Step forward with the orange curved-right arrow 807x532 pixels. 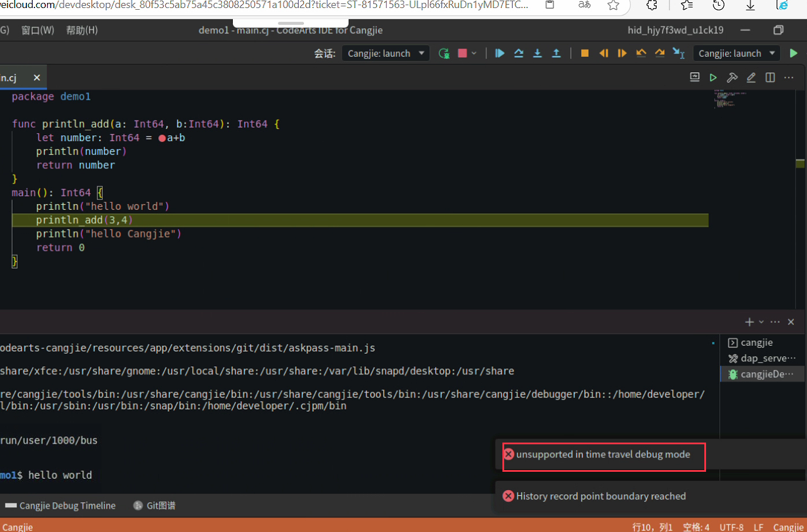[660, 53]
